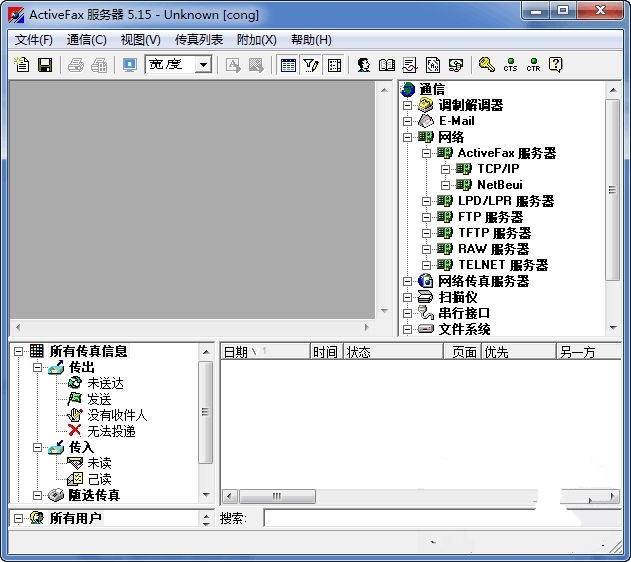Open the 传真列表 menu
The width and height of the screenshot is (631, 562).
(x=199, y=40)
